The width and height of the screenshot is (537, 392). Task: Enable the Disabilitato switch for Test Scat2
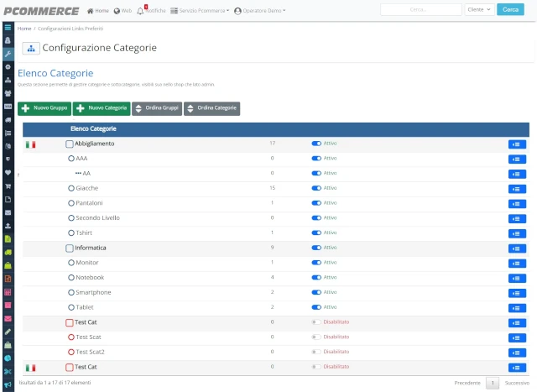tap(316, 352)
